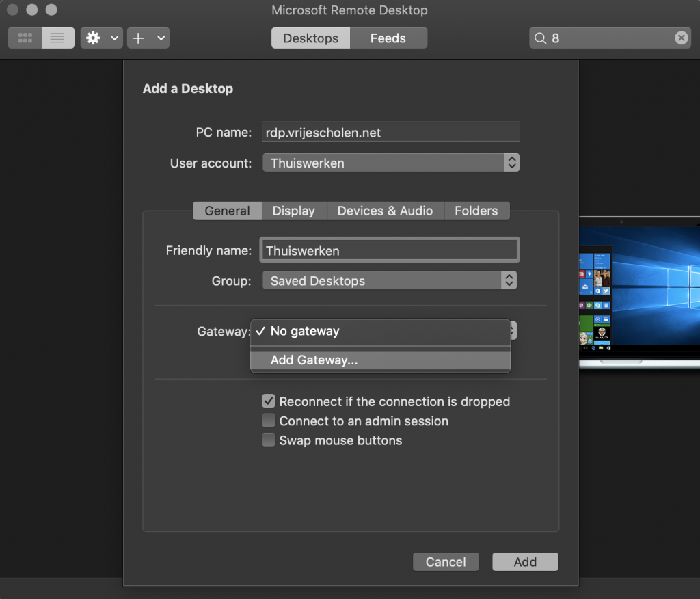
Task: Click the plus add icon
Action: [x=138, y=38]
